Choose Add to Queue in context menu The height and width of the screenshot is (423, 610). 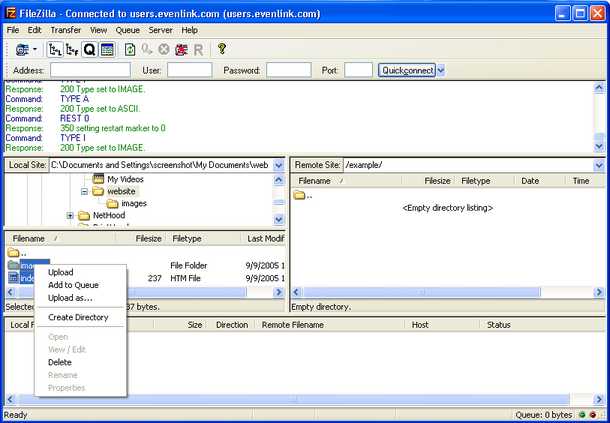(x=81, y=285)
